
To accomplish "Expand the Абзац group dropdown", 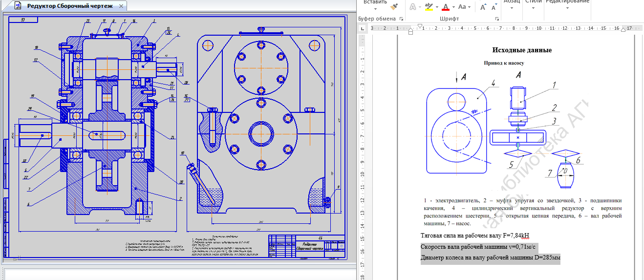I will click(512, 7).
